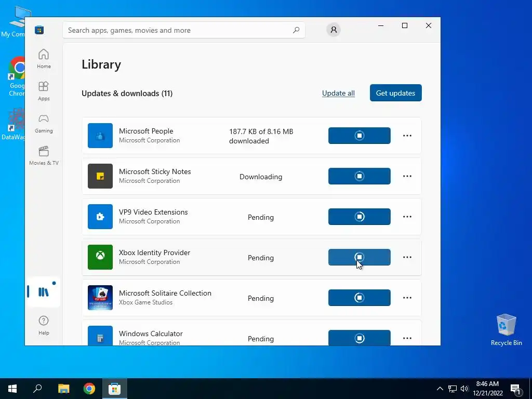Open Help from the sidebar
Image resolution: width=532 pixels, height=399 pixels.
click(x=44, y=325)
